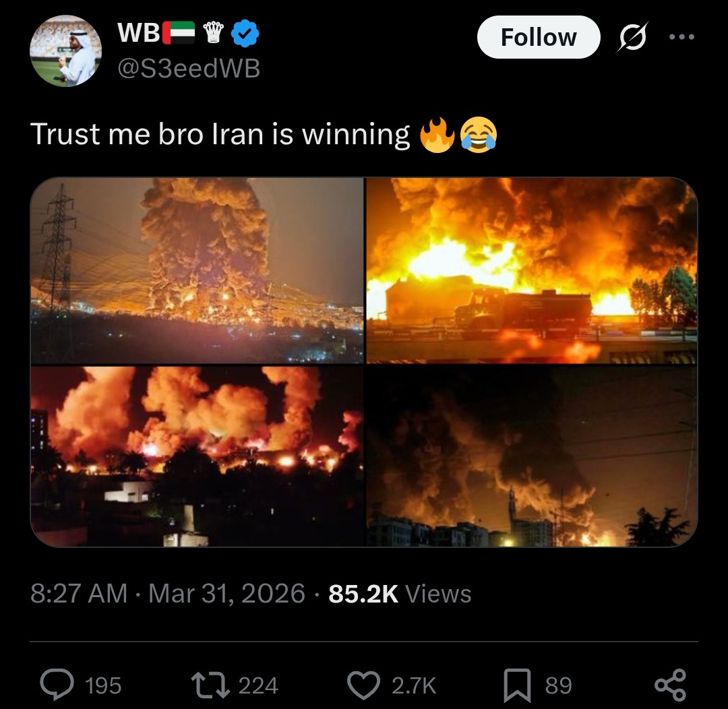
Task: Click the WB display name
Action: click(138, 33)
